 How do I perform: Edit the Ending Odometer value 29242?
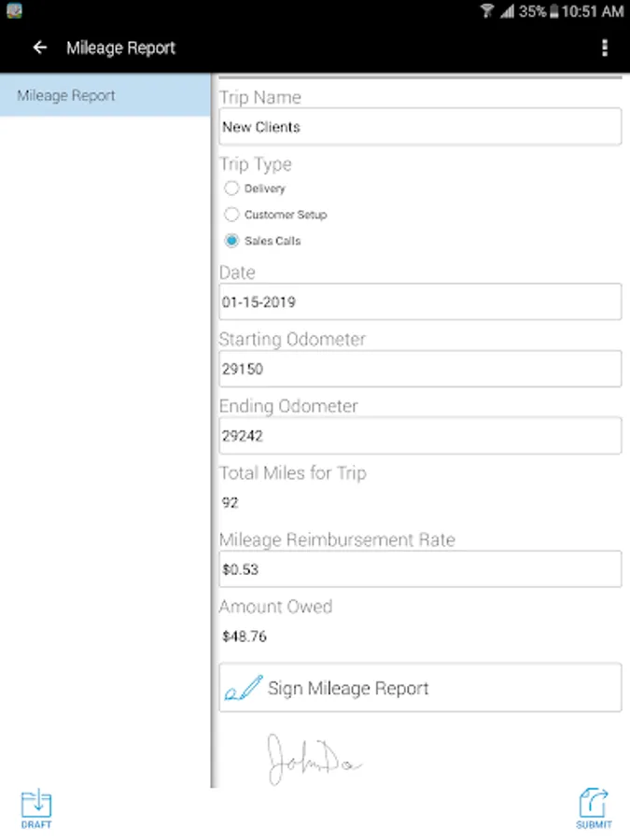click(x=420, y=436)
